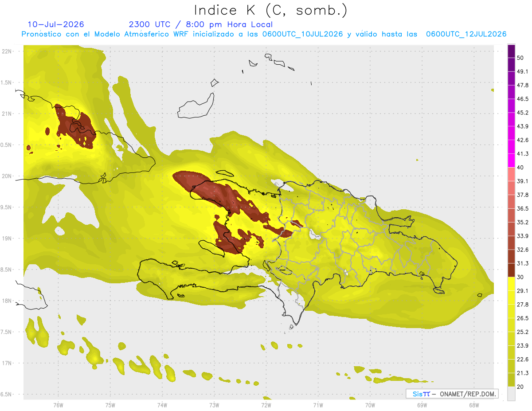This screenshot has width=532, height=411.
Task: Click the "43.9" colorbar label
Action: click(523, 126)
